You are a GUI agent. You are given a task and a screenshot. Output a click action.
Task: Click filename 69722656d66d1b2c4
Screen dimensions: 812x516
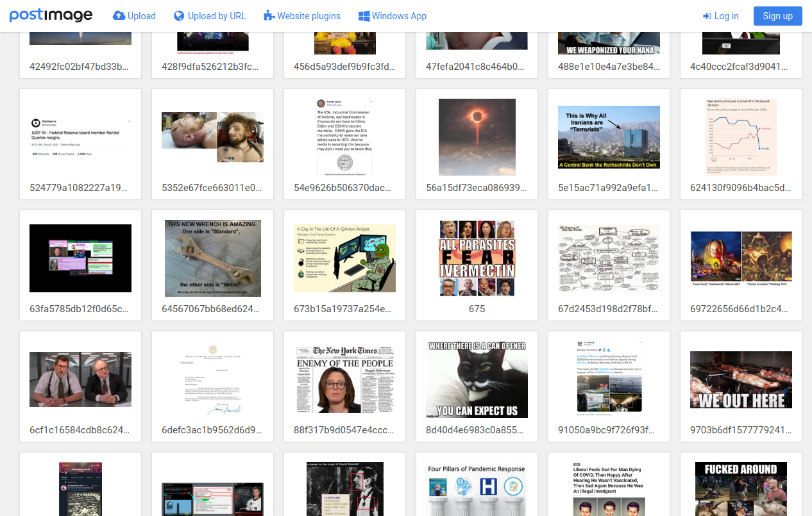coord(741,309)
